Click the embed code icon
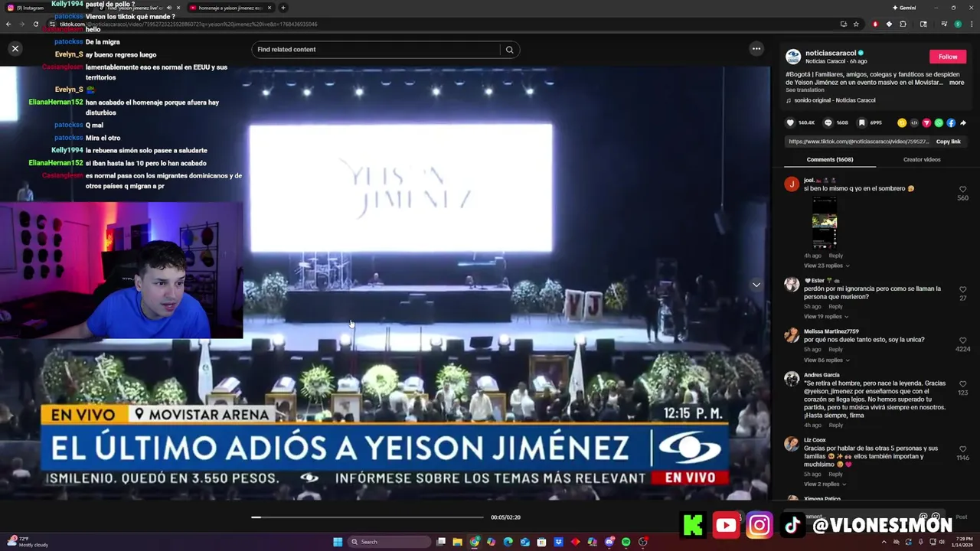This screenshot has height=551, width=980. [x=914, y=122]
